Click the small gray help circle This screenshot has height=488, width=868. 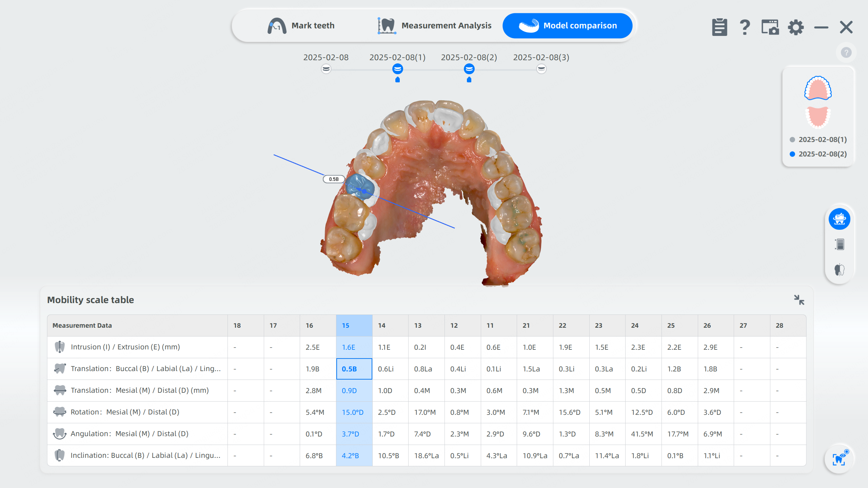tap(846, 53)
